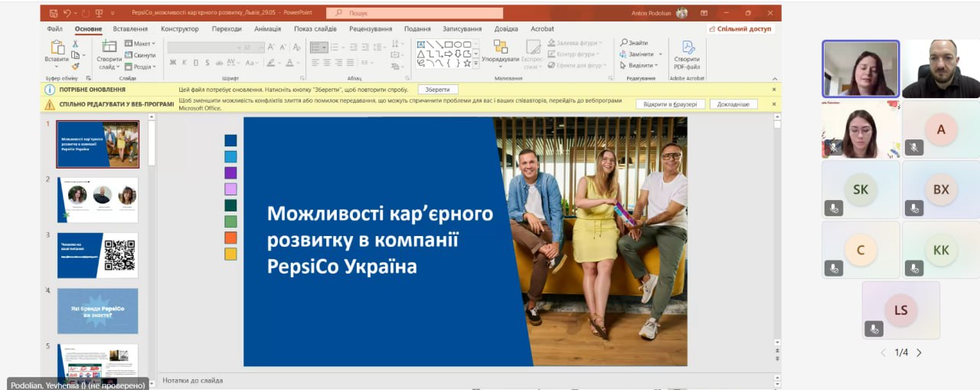Image resolution: width=980 pixels, height=390 pixels.
Task: Select the purple square on slide
Action: (230, 172)
